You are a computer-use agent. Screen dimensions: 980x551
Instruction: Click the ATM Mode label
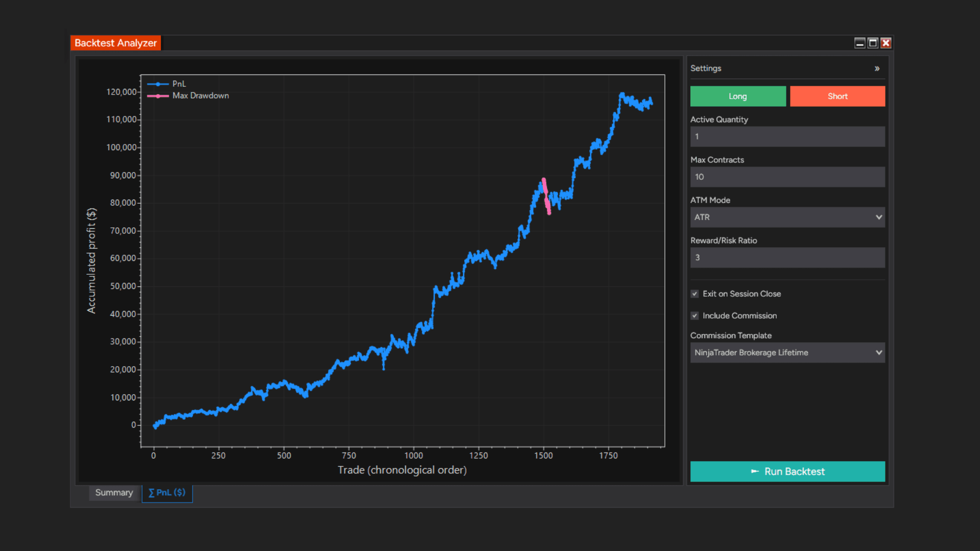pyautogui.click(x=710, y=200)
